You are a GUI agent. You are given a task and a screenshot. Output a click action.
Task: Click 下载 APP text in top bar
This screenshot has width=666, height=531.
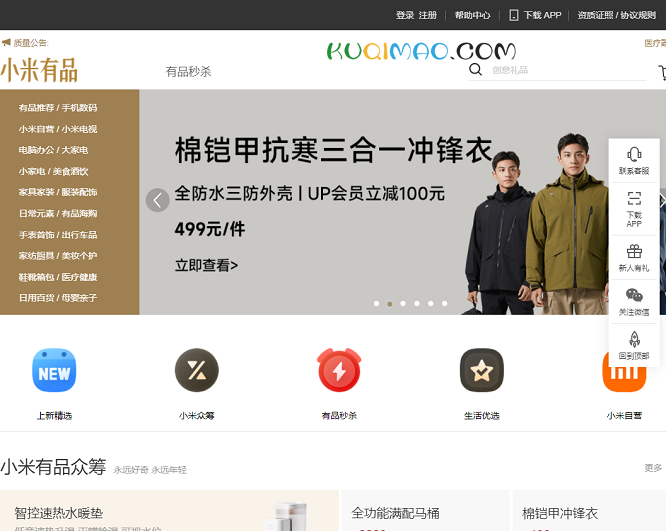(x=542, y=15)
